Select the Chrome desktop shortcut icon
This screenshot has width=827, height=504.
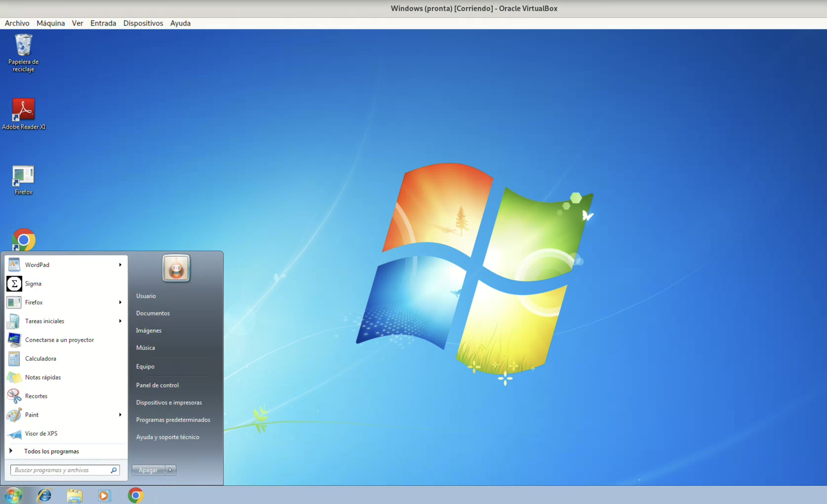coord(23,239)
